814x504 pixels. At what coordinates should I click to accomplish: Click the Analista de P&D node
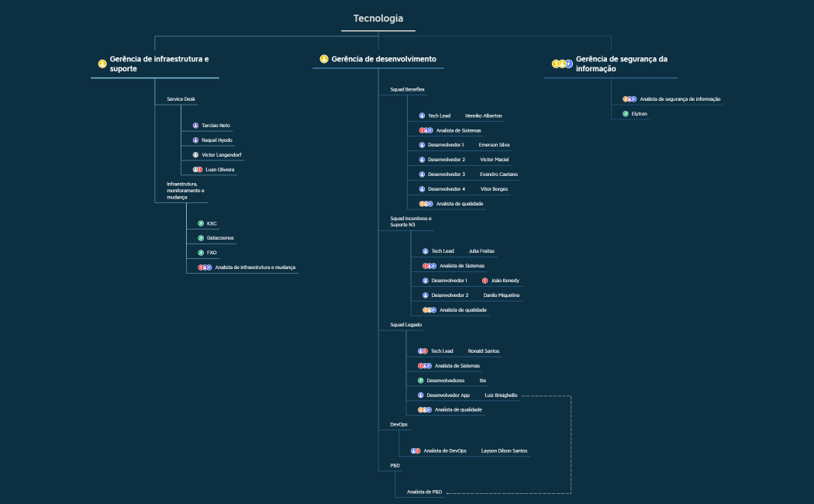point(424,492)
